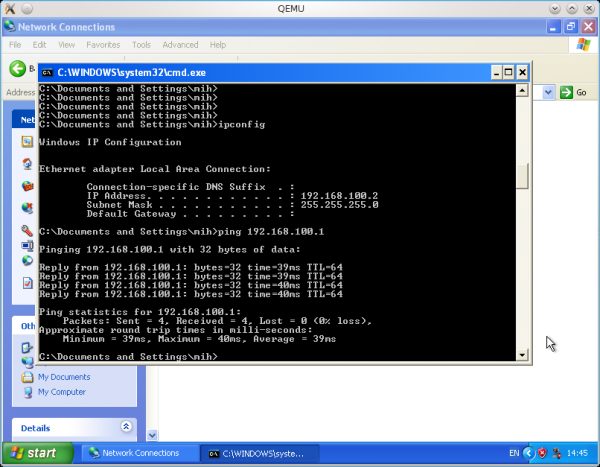The height and width of the screenshot is (467, 600).
Task: Maximize the cmd.exe window
Action: click(x=509, y=72)
